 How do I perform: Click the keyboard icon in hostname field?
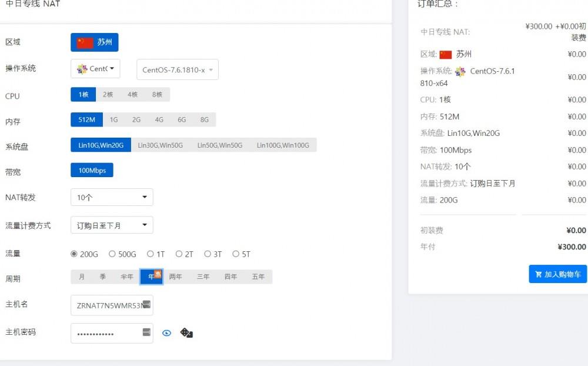(x=146, y=304)
